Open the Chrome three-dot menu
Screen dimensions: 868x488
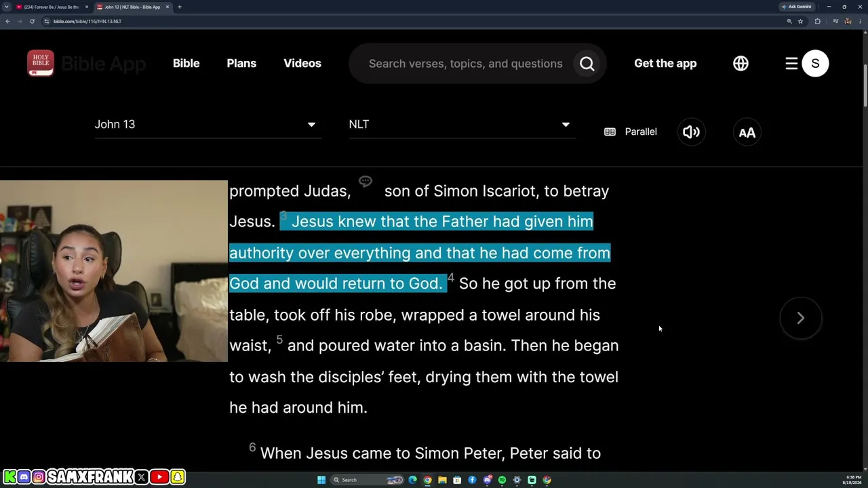pyautogui.click(x=859, y=21)
